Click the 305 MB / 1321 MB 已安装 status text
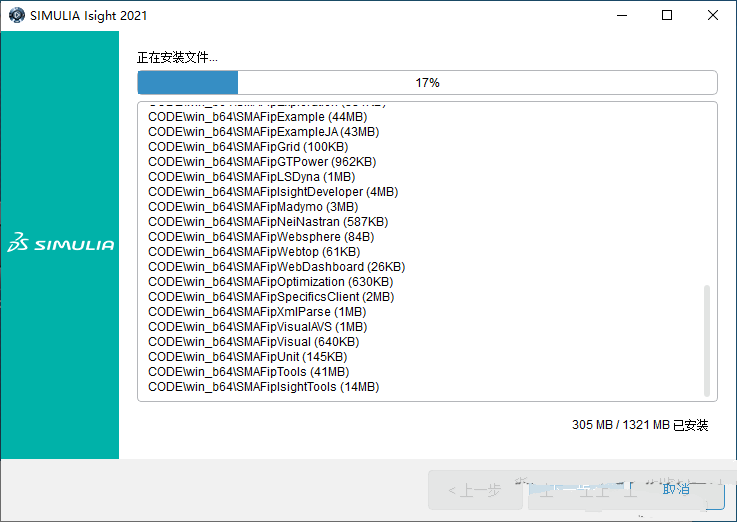The height and width of the screenshot is (522, 737). click(x=640, y=425)
